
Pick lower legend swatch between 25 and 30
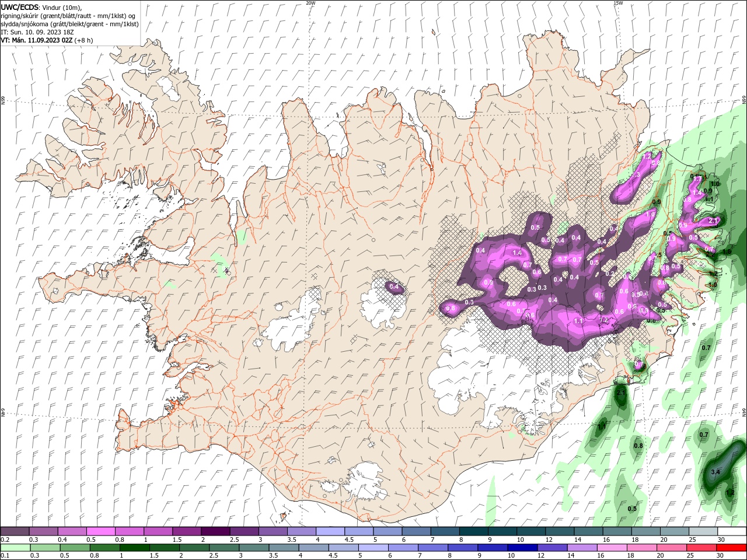click(701, 548)
